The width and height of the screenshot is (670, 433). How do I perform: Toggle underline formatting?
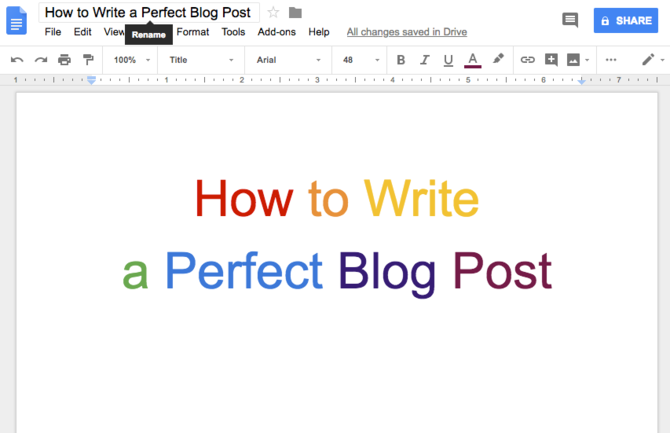click(x=448, y=60)
